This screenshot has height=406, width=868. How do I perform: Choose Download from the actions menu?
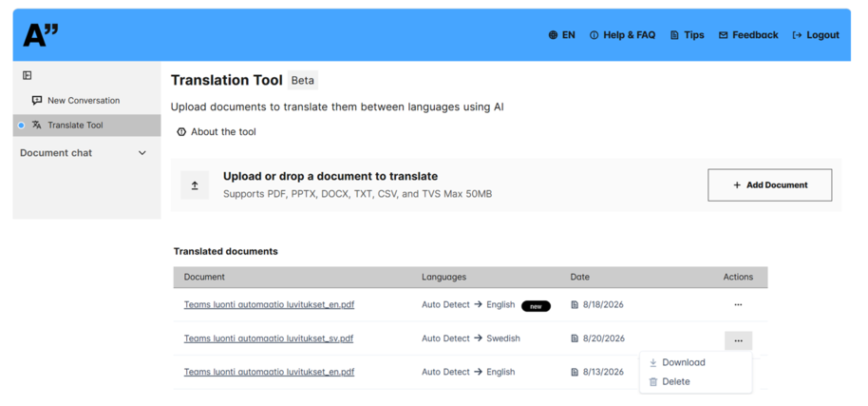(677, 362)
